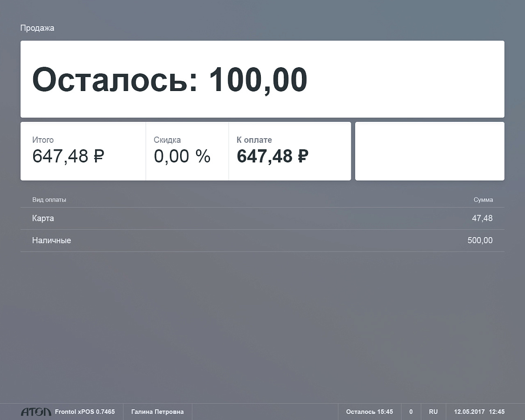Click the К оплате total amount
This screenshot has height=420, width=525.
273,156
